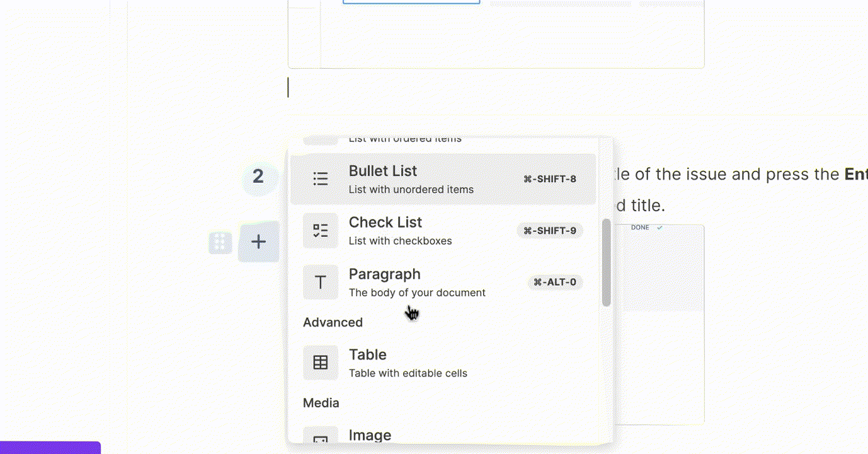Viewport: 868px width, 454px height.
Task: Click 'List with unordered items' description
Action: pos(411,189)
